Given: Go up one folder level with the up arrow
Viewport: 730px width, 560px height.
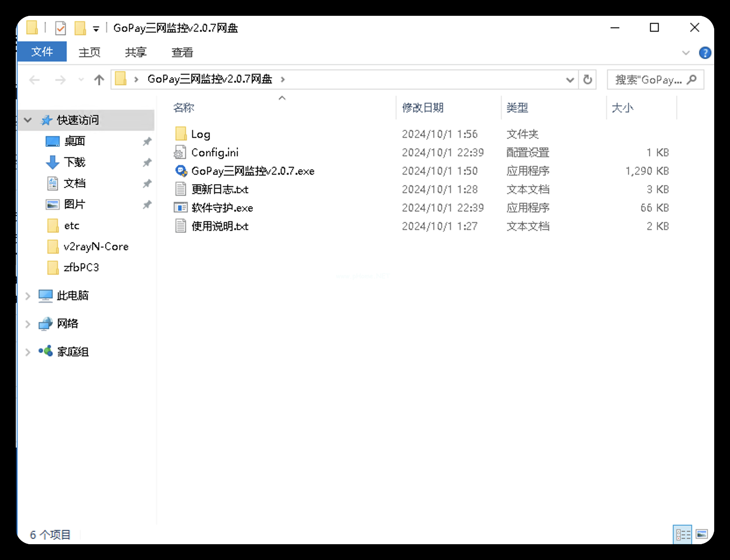Looking at the screenshot, I should click(x=99, y=80).
